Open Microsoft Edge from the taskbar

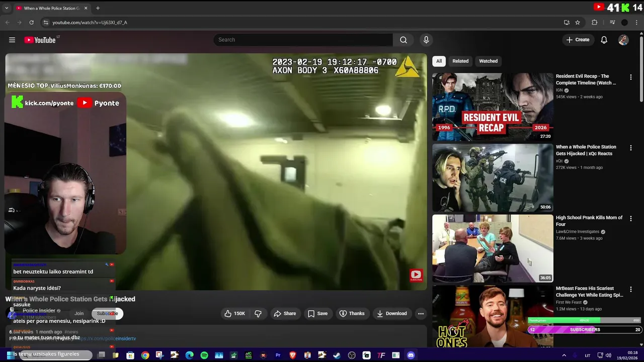click(x=189, y=355)
